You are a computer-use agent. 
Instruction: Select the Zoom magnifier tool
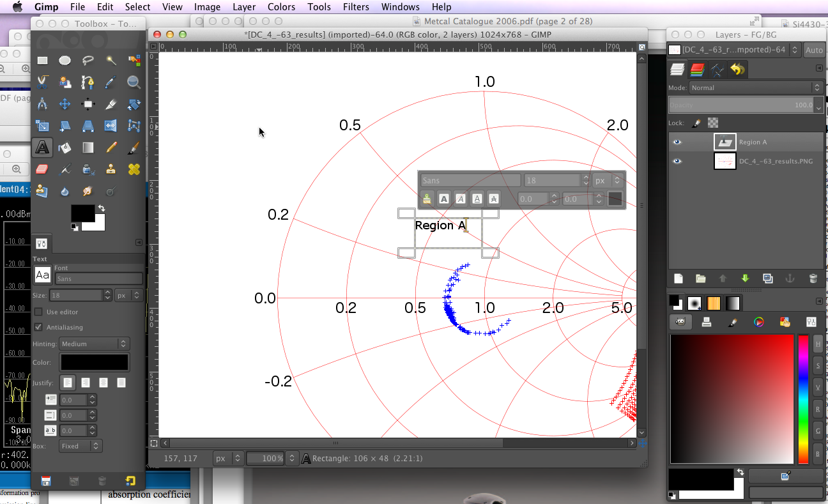134,82
